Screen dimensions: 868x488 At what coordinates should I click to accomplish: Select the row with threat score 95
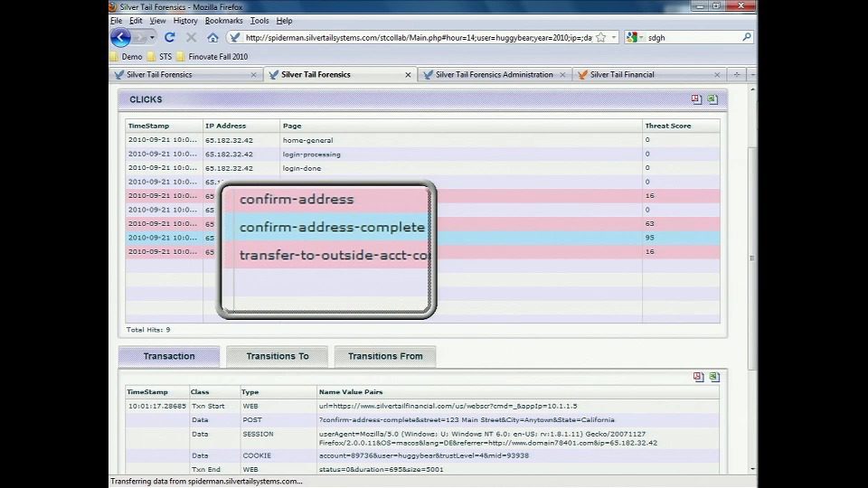click(x=422, y=238)
